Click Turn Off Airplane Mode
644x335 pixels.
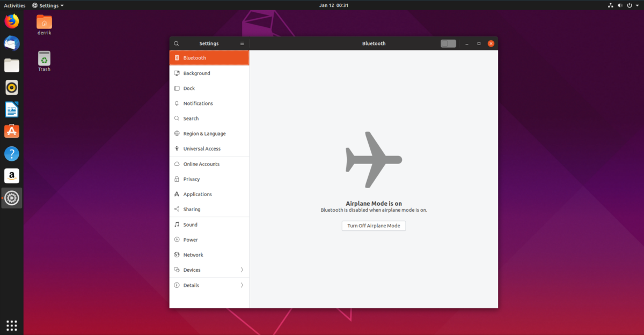coord(374,226)
